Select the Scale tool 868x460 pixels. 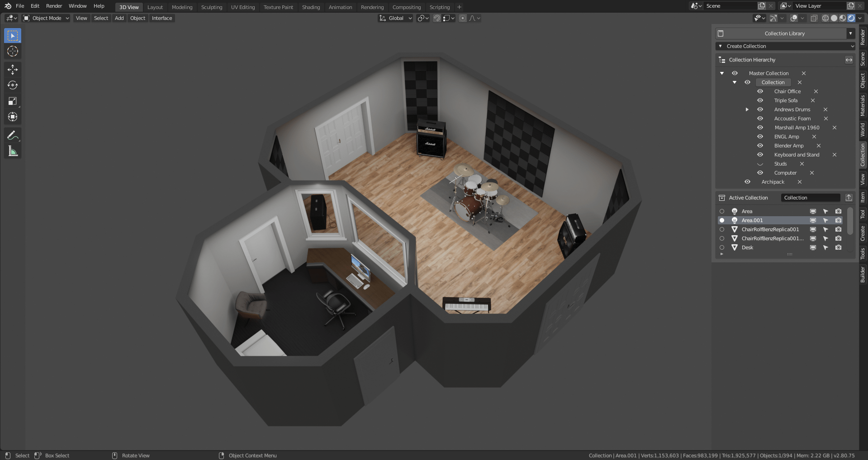tap(12, 100)
